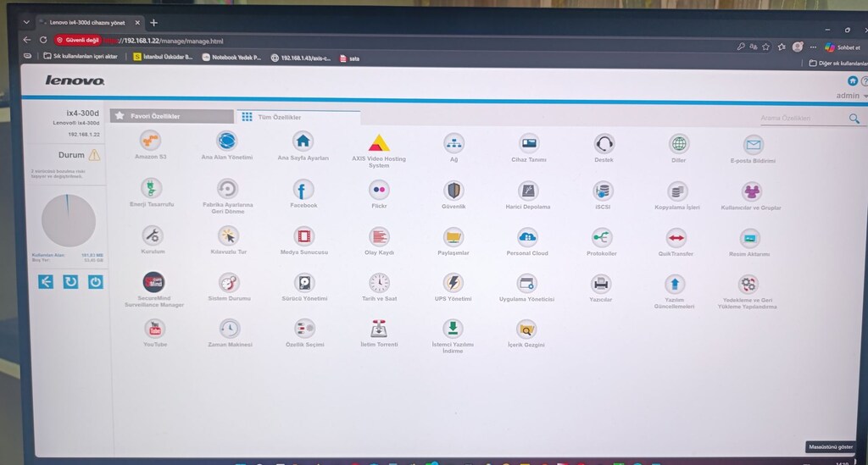Open Paylaşımlar shares

point(453,238)
